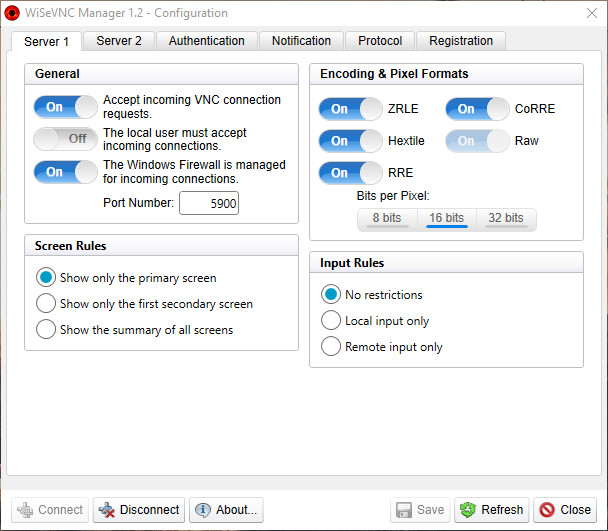Click the Save floppy disk icon
This screenshot has width=608, height=531.
[404, 510]
